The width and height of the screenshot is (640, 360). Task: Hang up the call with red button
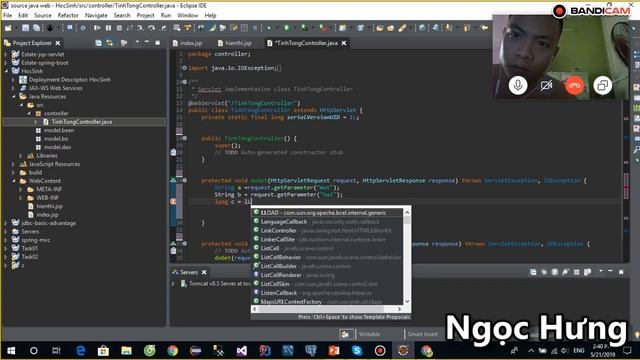[574, 85]
